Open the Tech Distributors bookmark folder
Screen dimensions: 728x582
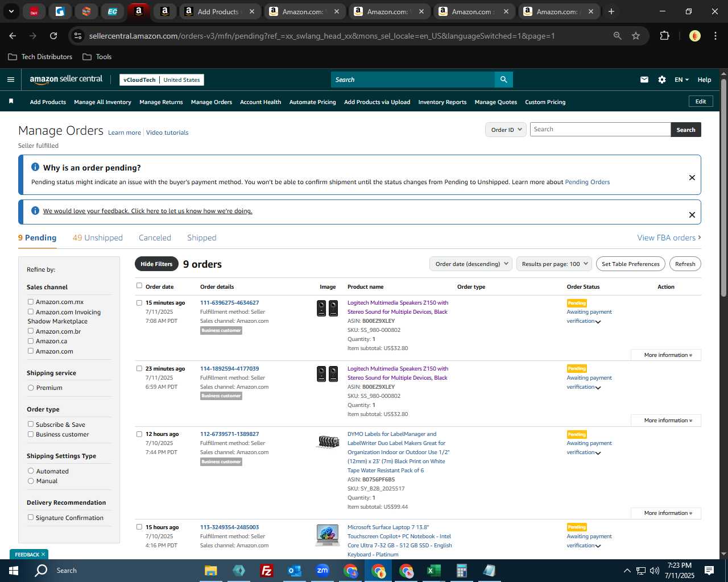coord(40,57)
